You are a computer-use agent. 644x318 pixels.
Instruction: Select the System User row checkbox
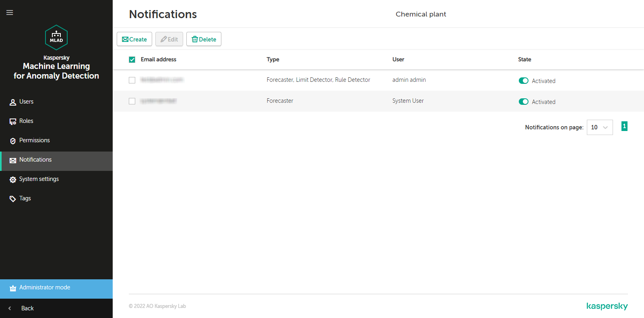pyautogui.click(x=132, y=101)
